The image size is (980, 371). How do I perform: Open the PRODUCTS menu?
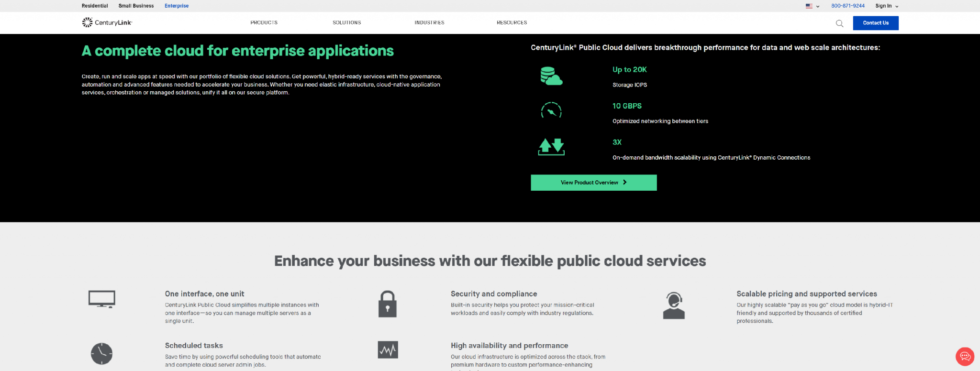[x=264, y=22]
